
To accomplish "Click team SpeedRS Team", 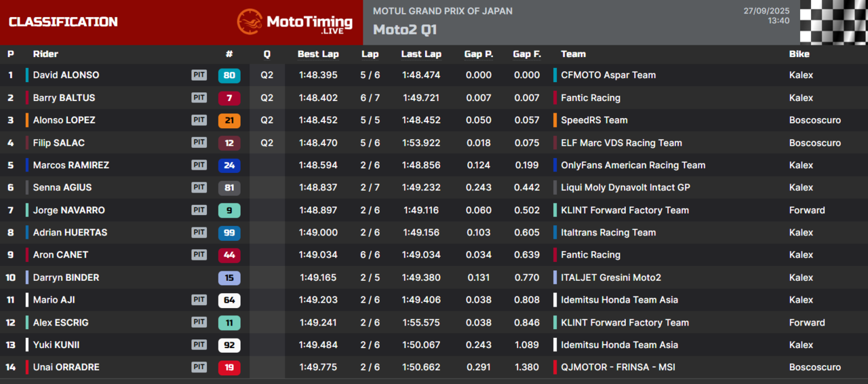I will [x=594, y=120].
